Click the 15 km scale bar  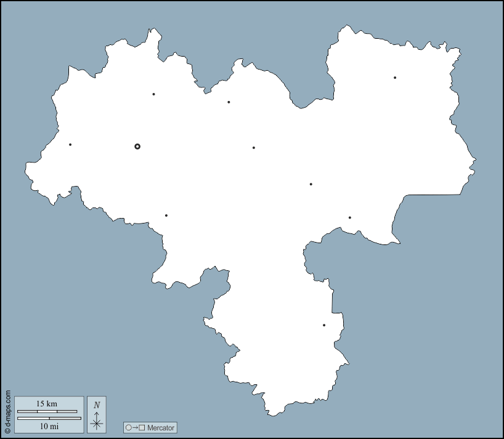click(x=47, y=411)
